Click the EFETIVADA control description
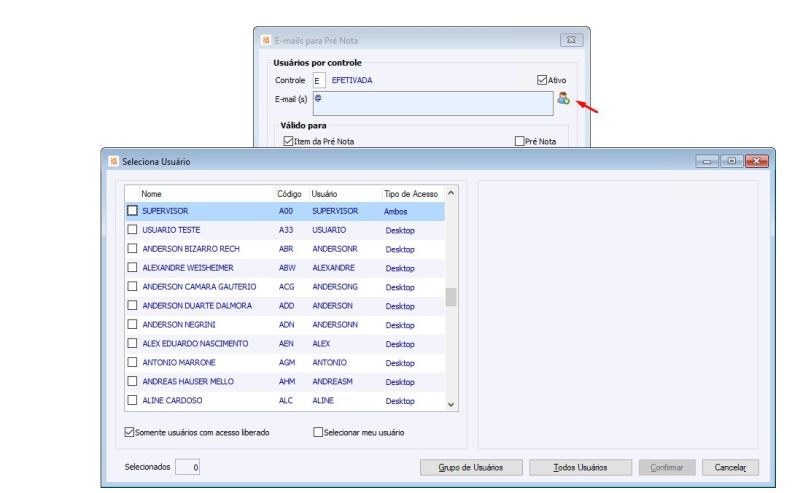 click(352, 80)
